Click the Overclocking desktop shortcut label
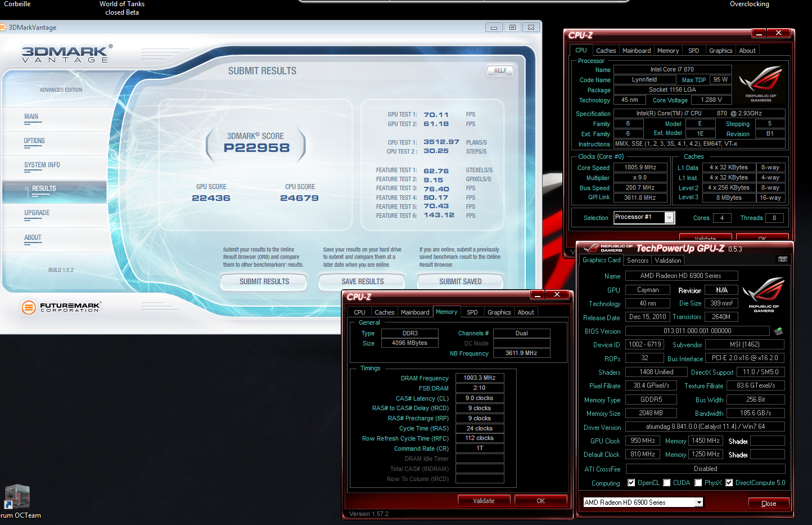 749,4
